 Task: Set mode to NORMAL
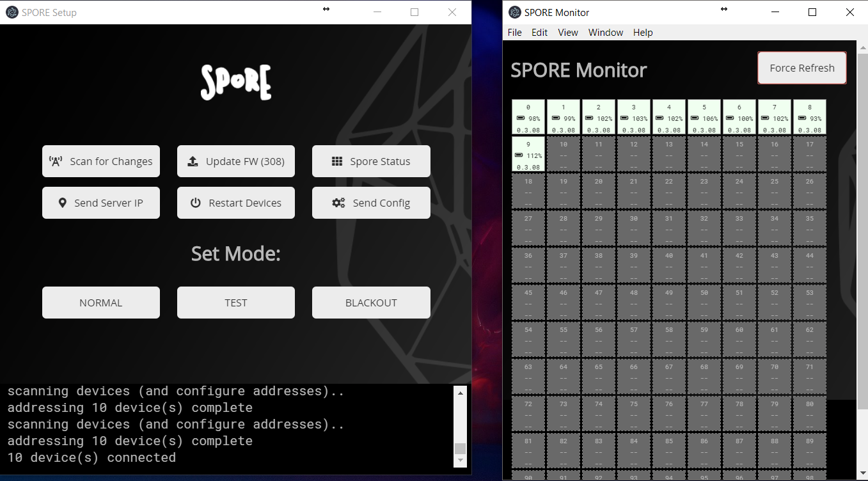101,303
